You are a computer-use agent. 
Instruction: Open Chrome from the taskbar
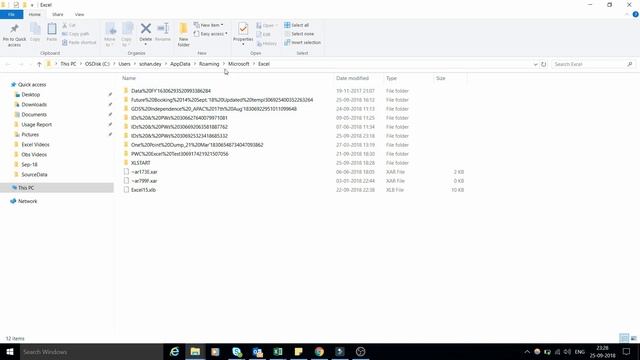[x=319, y=351]
